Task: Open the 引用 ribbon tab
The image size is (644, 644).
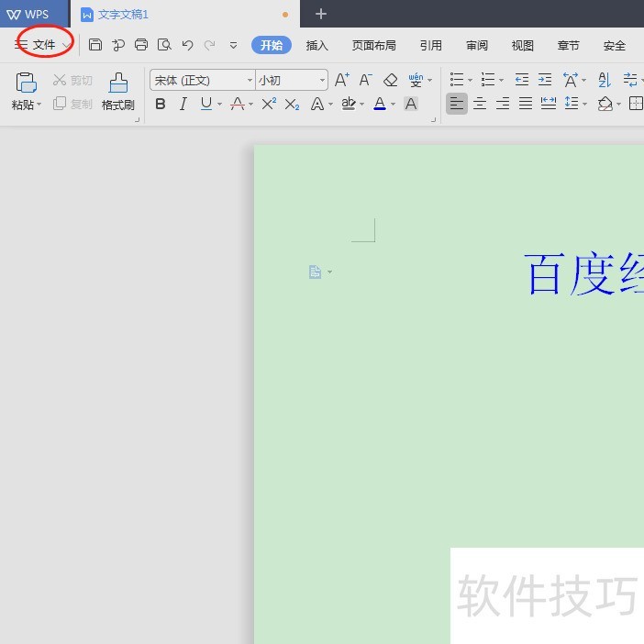Action: point(431,45)
